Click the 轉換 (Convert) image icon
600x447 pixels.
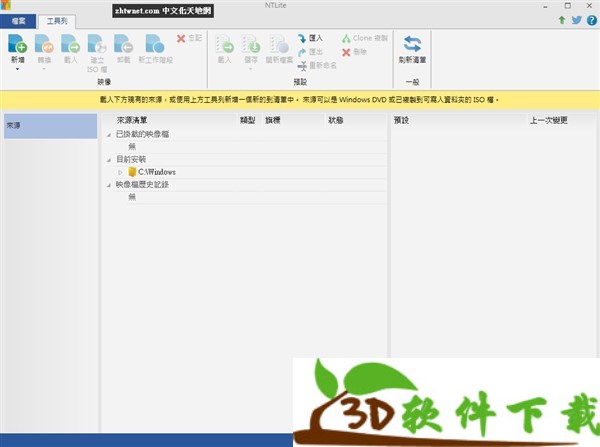click(44, 43)
